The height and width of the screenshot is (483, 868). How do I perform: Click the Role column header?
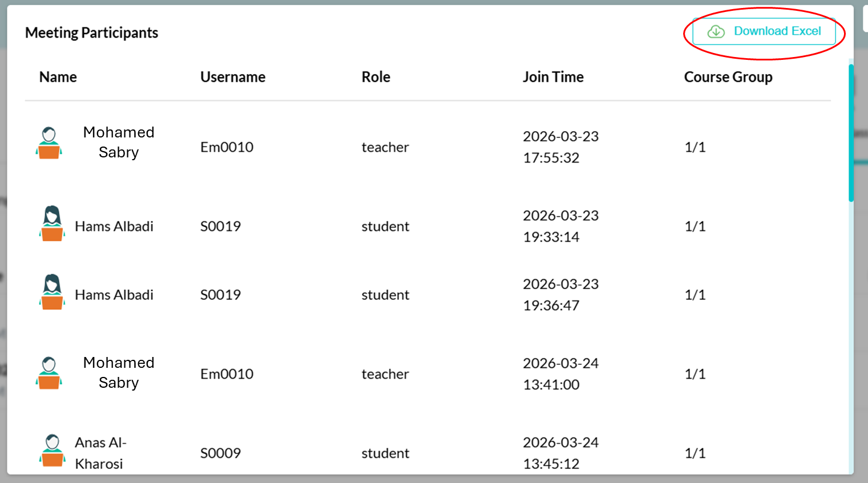click(376, 77)
